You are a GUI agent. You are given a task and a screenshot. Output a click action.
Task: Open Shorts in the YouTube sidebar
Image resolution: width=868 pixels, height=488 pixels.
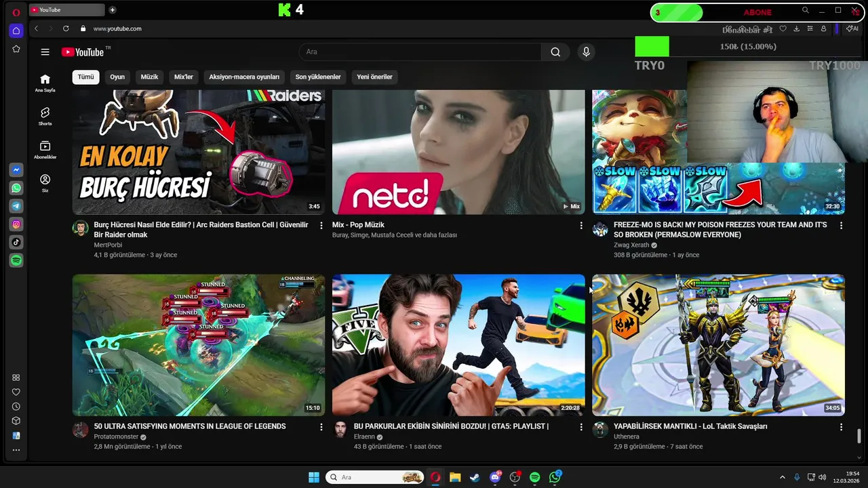pyautogui.click(x=45, y=116)
